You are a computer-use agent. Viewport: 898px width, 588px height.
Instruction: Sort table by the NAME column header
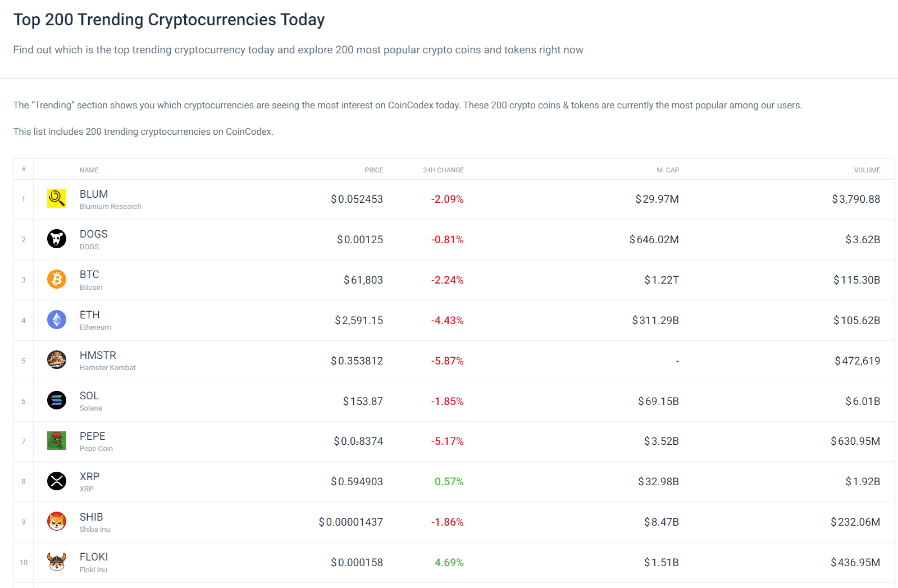coord(89,170)
